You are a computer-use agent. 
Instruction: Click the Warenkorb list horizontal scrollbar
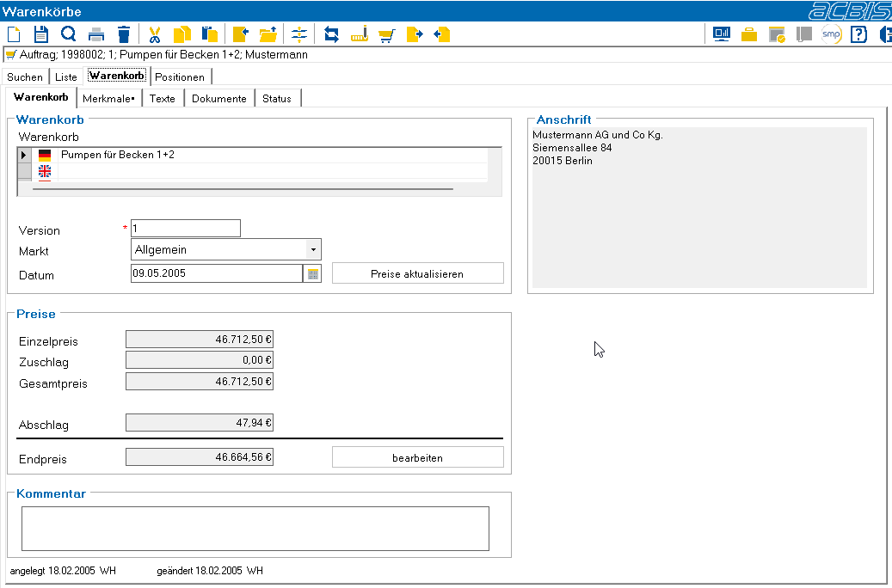click(243, 189)
